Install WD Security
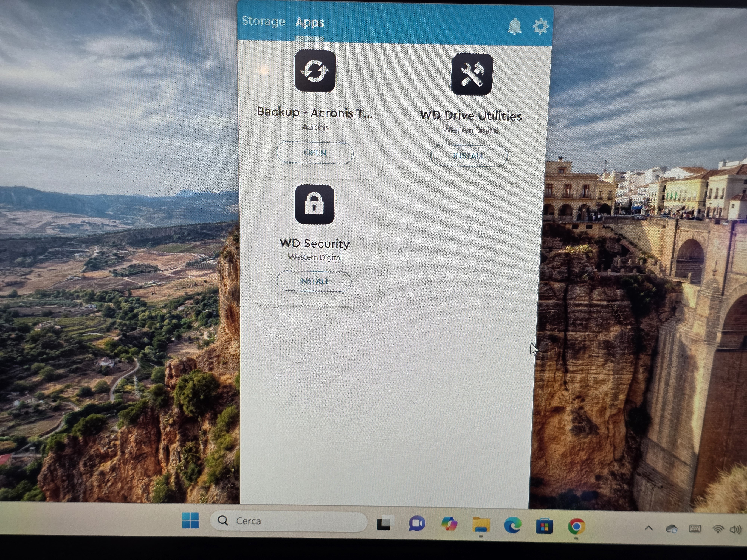Viewport: 747px width, 560px height. pos(314,281)
